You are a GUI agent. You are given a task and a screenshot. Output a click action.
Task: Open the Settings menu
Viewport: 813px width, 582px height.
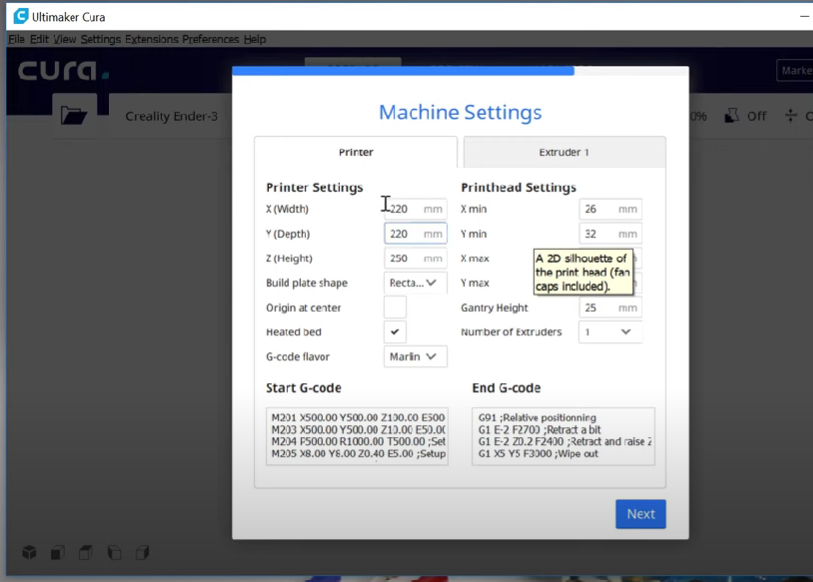tap(101, 39)
